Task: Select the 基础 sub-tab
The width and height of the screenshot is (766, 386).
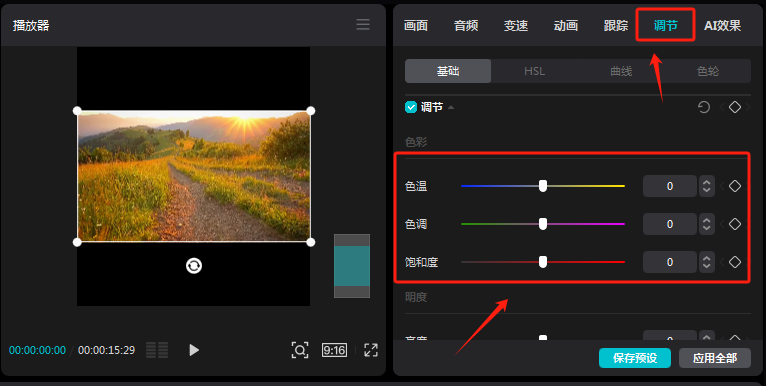Action: pyautogui.click(x=448, y=71)
